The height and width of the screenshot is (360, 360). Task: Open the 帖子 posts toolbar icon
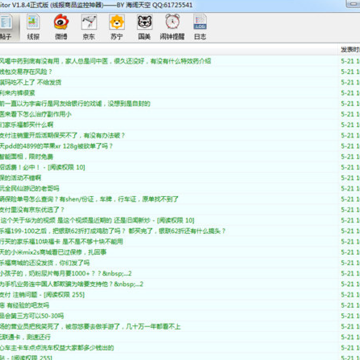click(7, 28)
